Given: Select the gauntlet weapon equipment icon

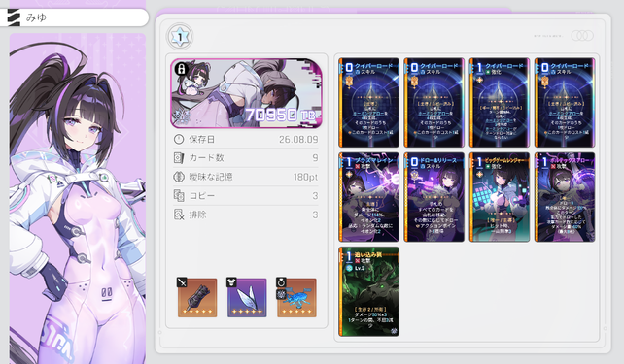Looking at the screenshot, I should click(x=197, y=298).
